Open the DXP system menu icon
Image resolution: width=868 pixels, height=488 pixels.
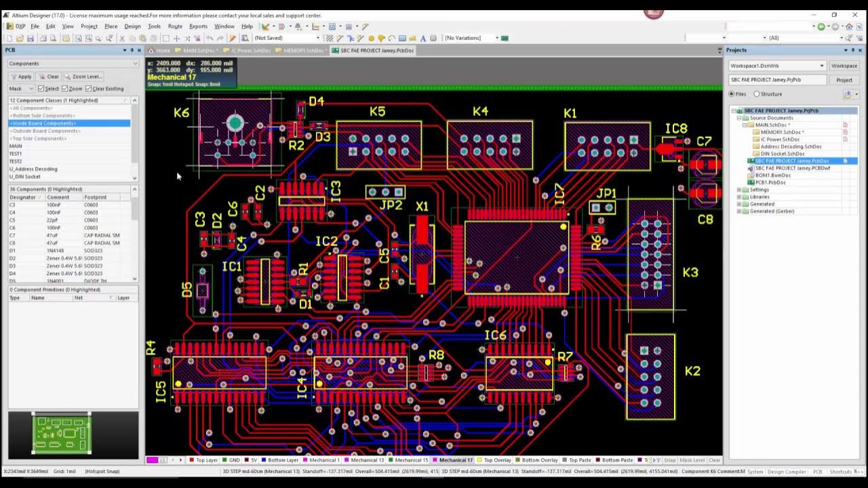(9, 26)
